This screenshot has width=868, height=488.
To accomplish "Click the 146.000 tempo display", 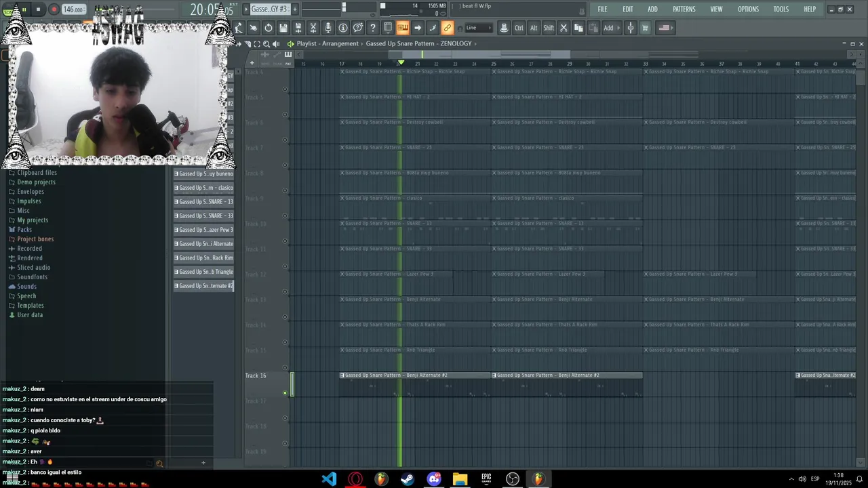I will click(x=73, y=9).
